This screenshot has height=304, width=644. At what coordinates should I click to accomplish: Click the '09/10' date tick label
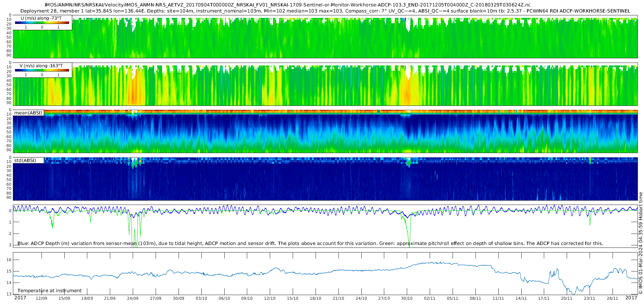coord(247,298)
